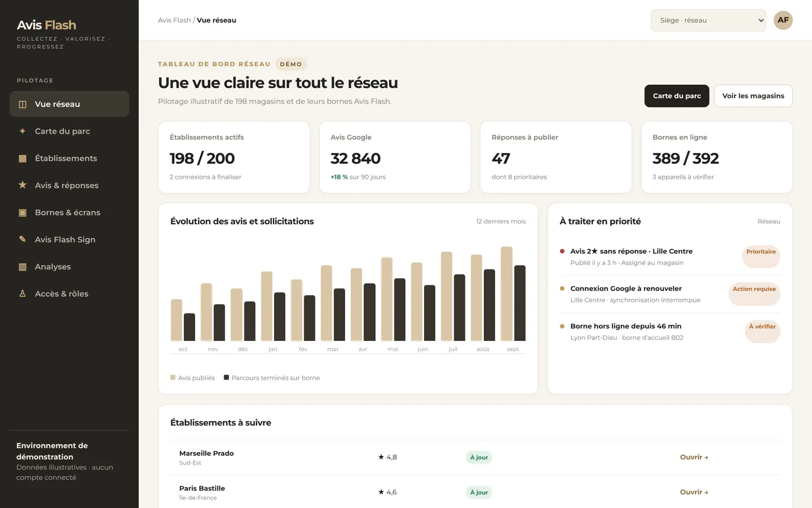
Task: Open the Paris Bastille Ouvrir link
Action: pyautogui.click(x=694, y=492)
